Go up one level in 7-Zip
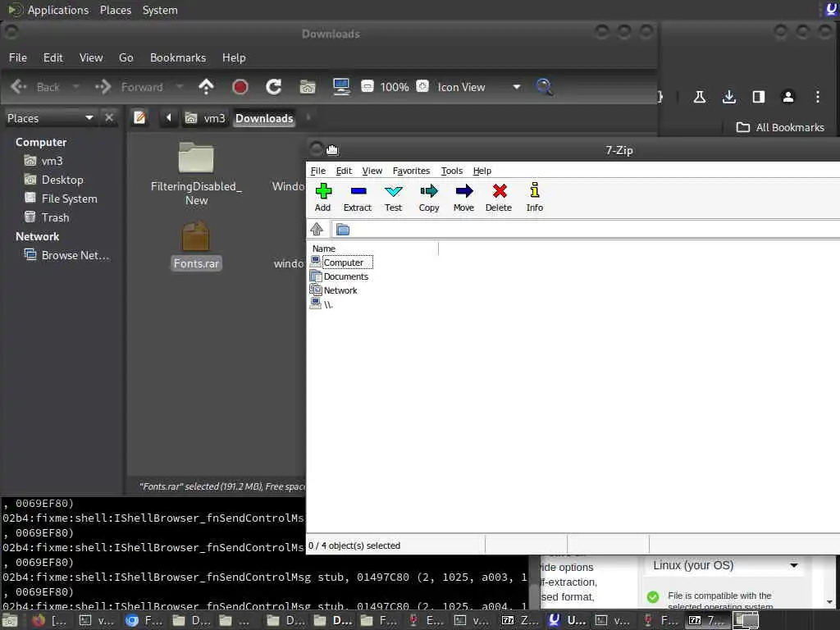 [317, 230]
